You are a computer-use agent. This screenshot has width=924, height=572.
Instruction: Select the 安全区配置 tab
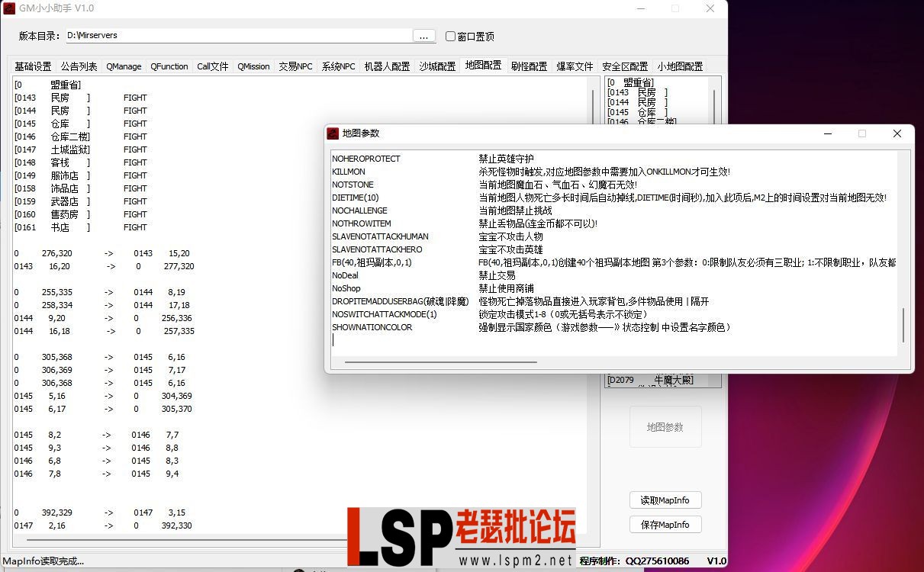pyautogui.click(x=624, y=66)
